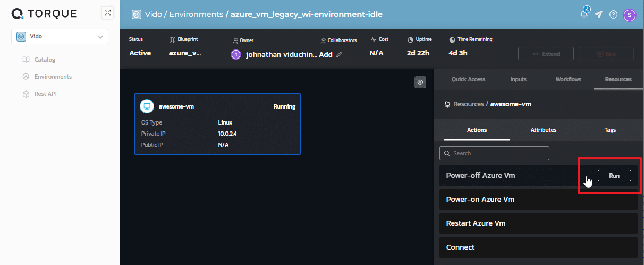Click the Environments rocket icon

[x=26, y=77]
